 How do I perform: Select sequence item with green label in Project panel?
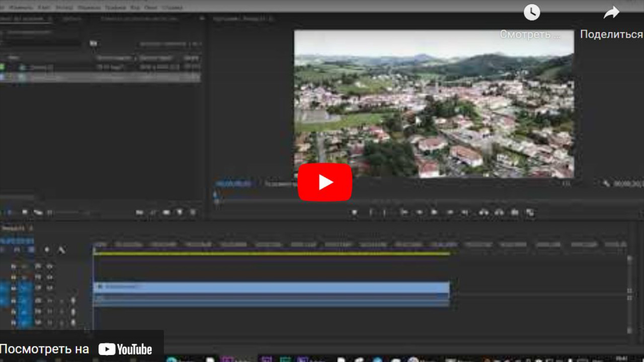[101, 67]
